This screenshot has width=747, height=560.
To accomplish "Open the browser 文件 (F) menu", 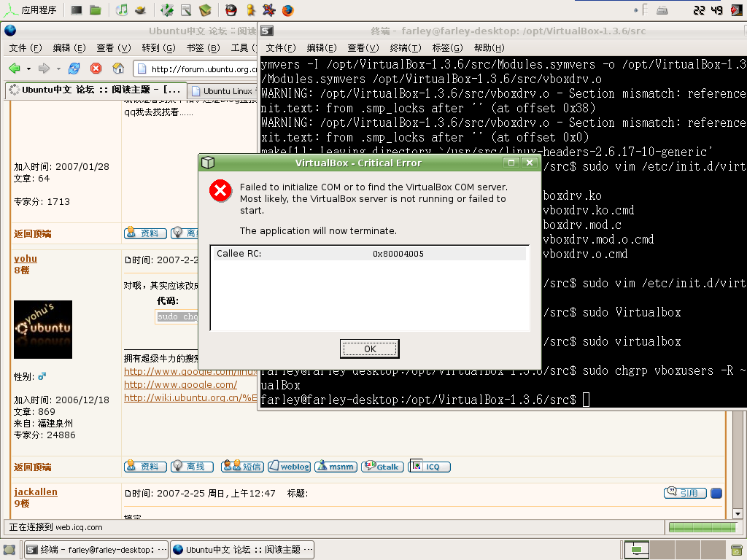I will click(26, 48).
